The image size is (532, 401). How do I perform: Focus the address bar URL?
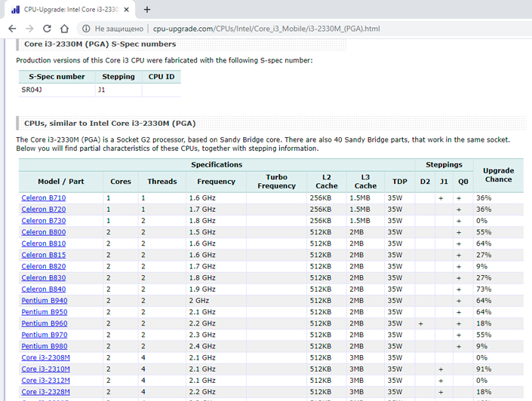tap(266, 29)
